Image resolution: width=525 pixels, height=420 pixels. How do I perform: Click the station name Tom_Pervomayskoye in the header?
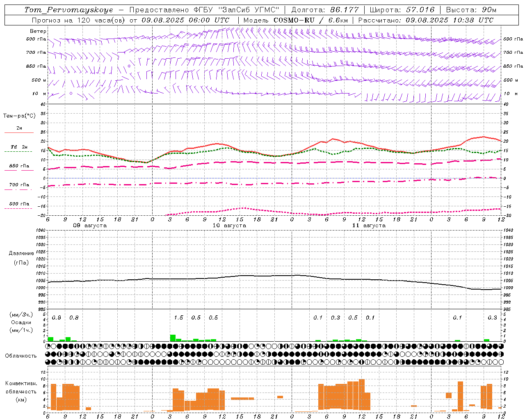point(68,10)
